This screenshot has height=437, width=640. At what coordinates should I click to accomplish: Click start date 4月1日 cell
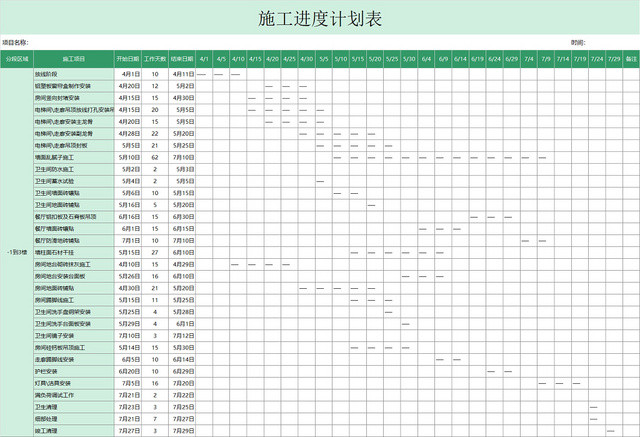pos(128,74)
